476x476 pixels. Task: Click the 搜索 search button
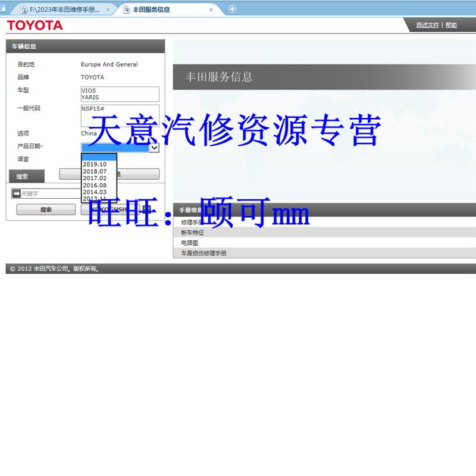[46, 209]
